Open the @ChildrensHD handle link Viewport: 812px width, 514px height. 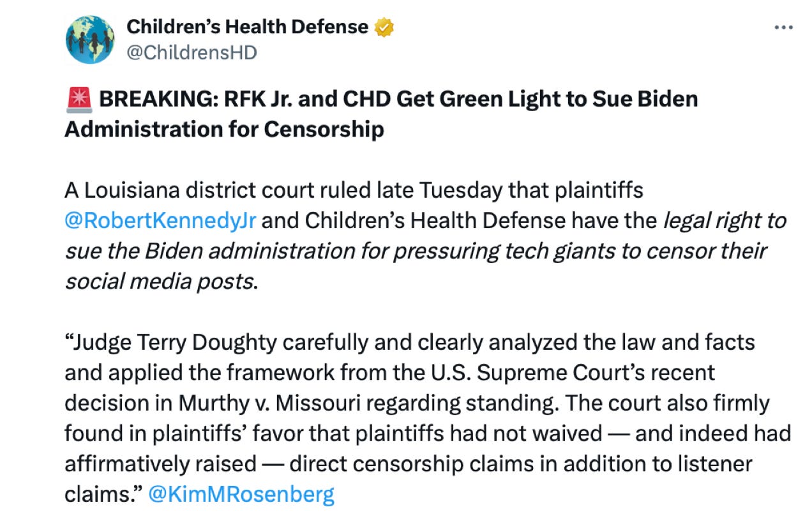click(192, 52)
